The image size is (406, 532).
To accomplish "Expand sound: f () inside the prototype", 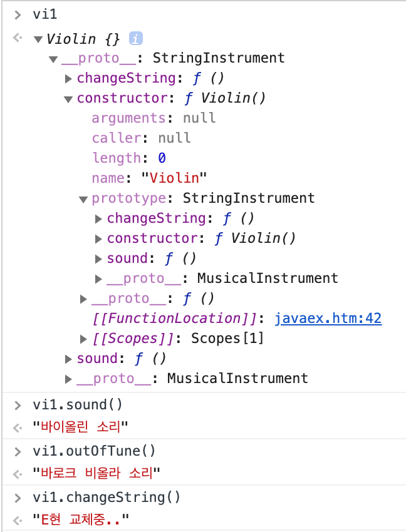I will [98, 259].
